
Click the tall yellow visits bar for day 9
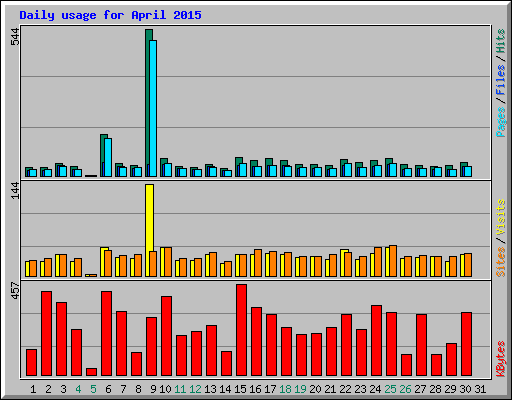click(149, 230)
